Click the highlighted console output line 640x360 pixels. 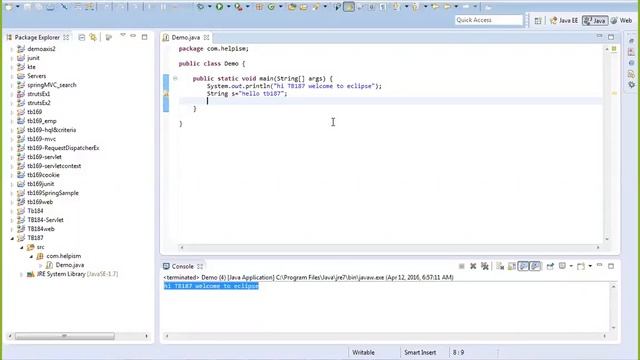pyautogui.click(x=211, y=286)
